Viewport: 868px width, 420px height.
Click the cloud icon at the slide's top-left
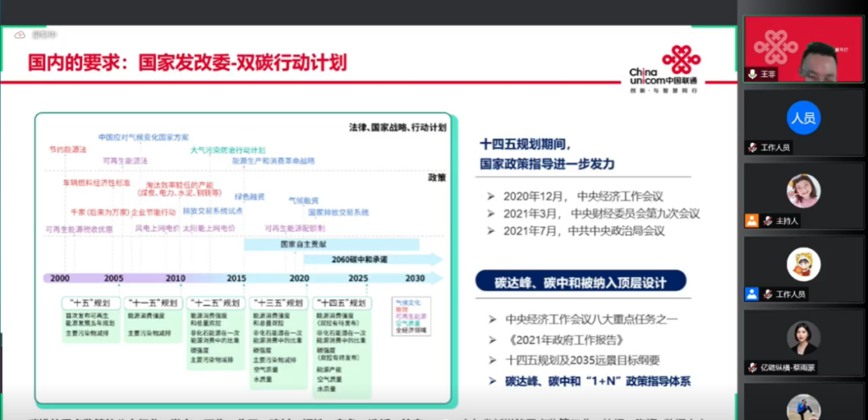[x=20, y=35]
